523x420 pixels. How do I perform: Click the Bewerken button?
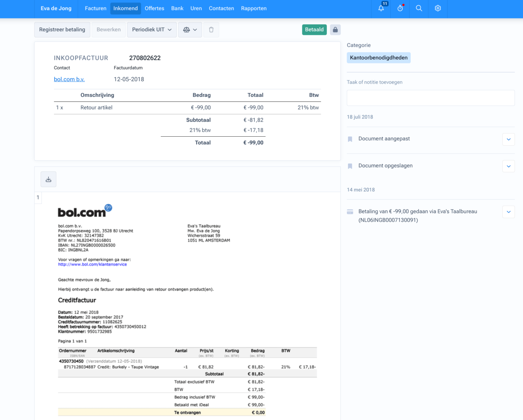pos(108,30)
